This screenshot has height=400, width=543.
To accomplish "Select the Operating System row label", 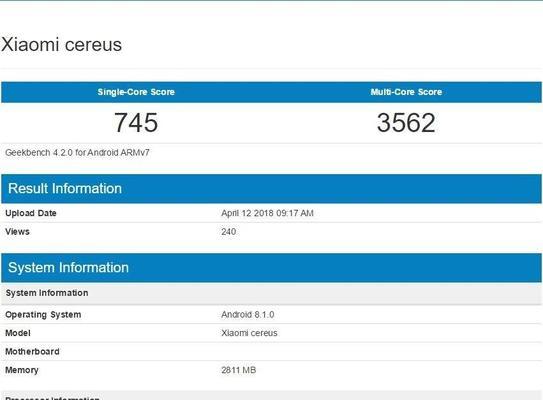I will tap(43, 315).
